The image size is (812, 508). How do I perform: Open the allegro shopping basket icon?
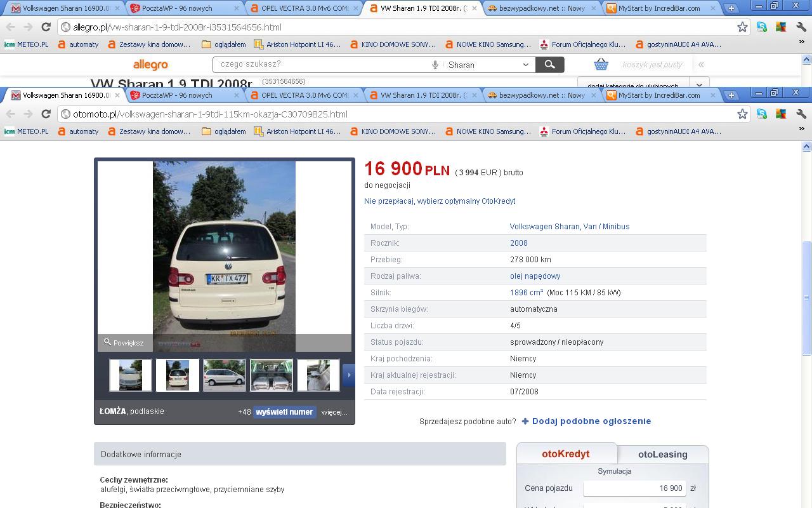(x=601, y=64)
